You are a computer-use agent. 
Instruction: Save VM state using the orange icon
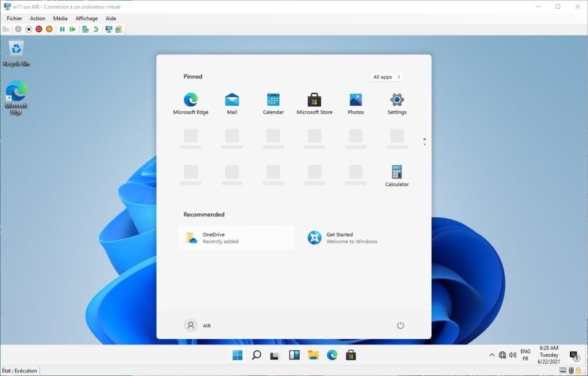click(49, 29)
